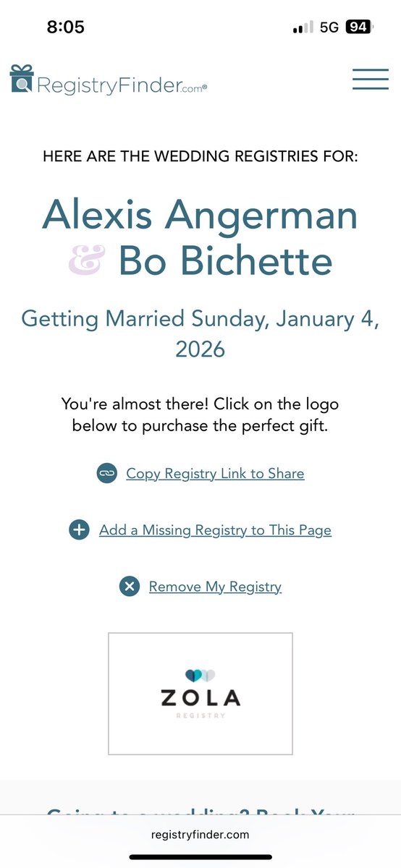Screen dimensions: 401x868
Task: Tap the wedding date January 4, 2026 text
Action: pos(200,333)
